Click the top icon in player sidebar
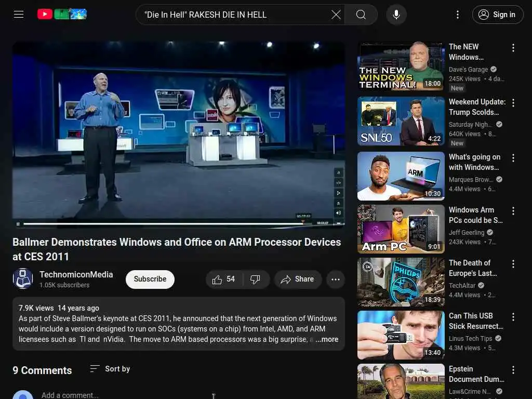532x399 pixels. coord(338,172)
